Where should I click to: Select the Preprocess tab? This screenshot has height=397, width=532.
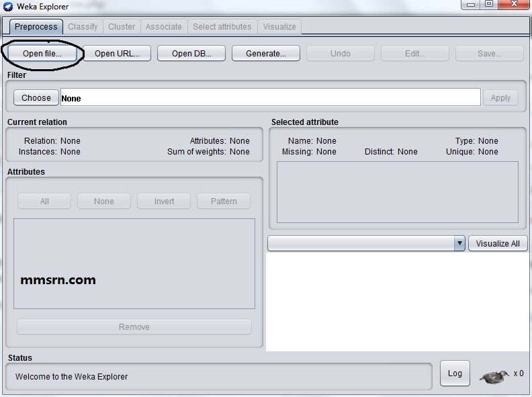pos(36,27)
